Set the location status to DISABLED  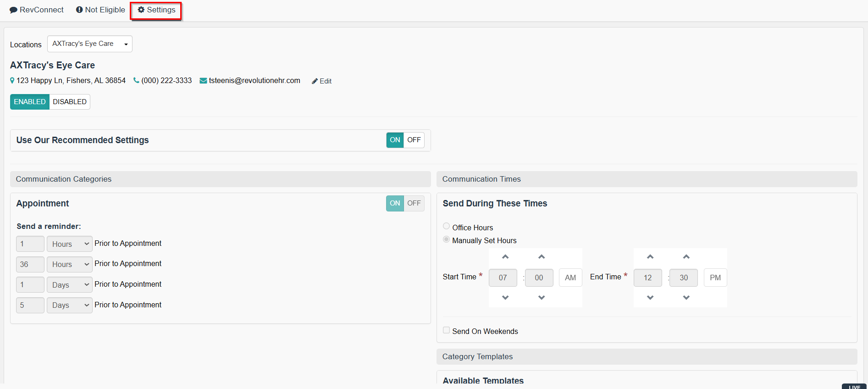click(x=69, y=102)
